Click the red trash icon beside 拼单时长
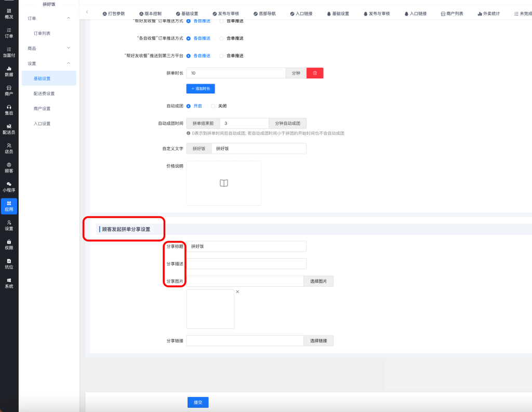The height and width of the screenshot is (412, 532). 315,73
